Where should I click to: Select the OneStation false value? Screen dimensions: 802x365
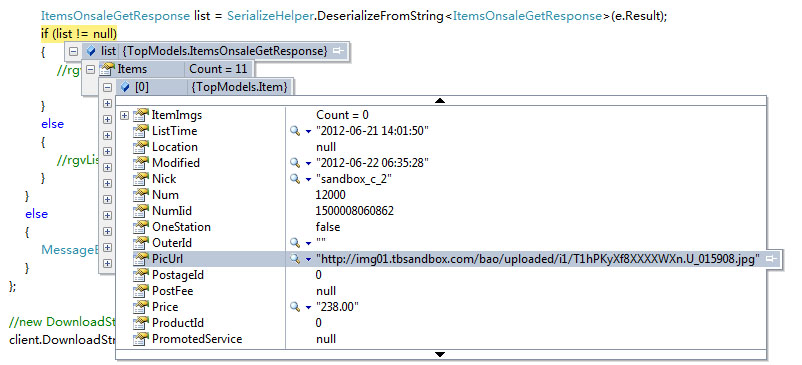coord(328,227)
